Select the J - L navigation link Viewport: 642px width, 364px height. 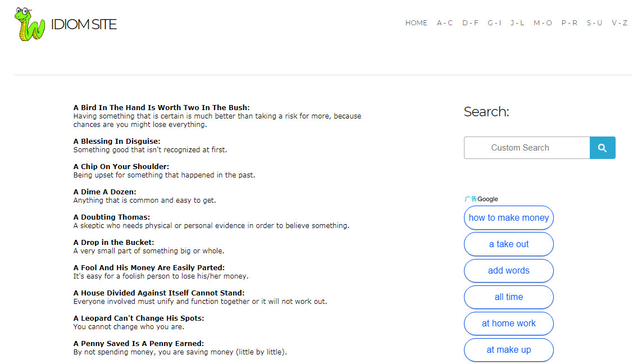click(x=517, y=23)
